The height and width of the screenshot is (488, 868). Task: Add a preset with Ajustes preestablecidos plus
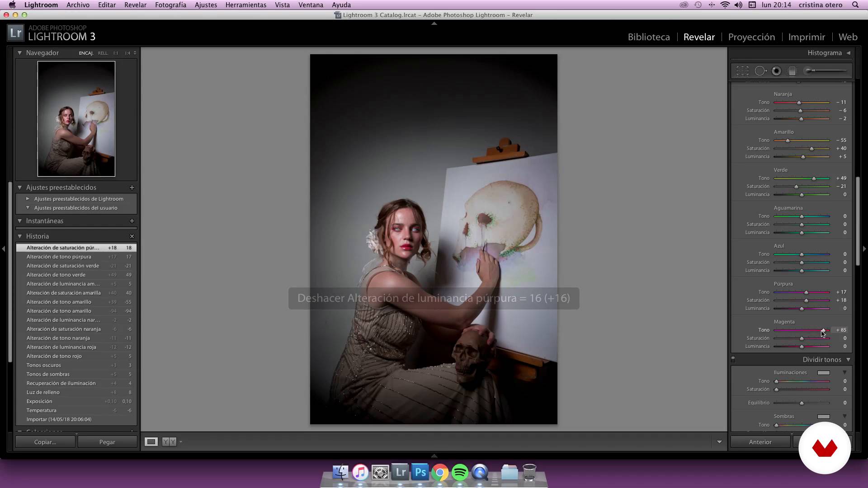tap(132, 188)
